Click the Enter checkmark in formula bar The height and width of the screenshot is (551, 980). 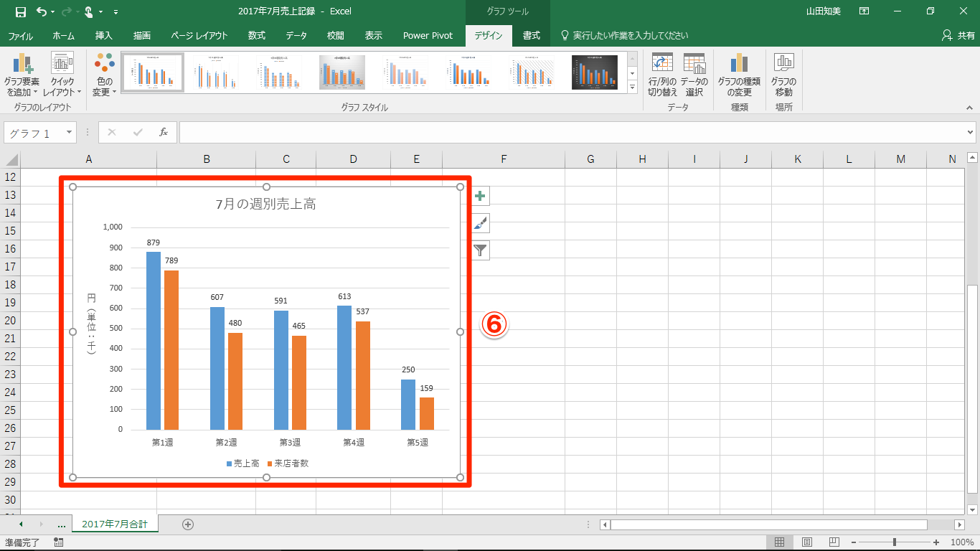pos(138,132)
